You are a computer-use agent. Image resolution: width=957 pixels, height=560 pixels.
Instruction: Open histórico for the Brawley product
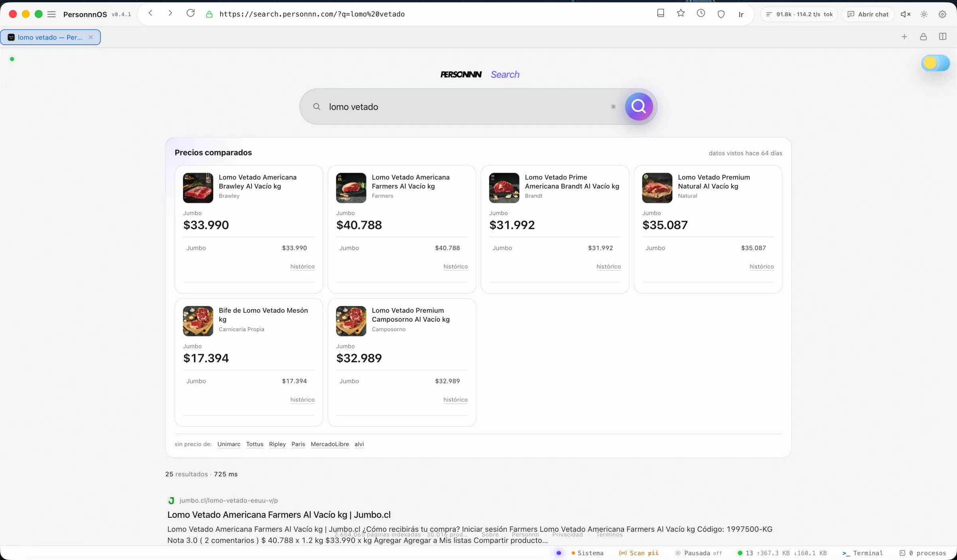point(302,267)
